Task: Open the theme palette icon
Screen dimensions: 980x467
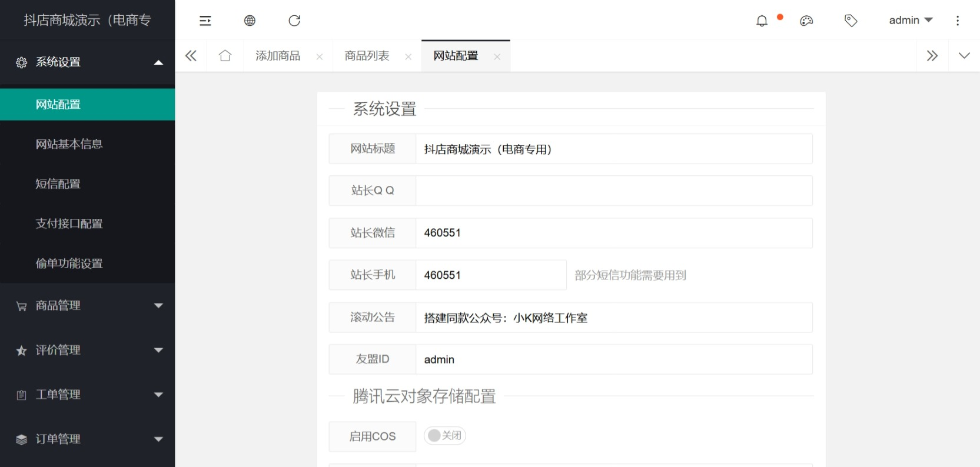Action: [806, 21]
